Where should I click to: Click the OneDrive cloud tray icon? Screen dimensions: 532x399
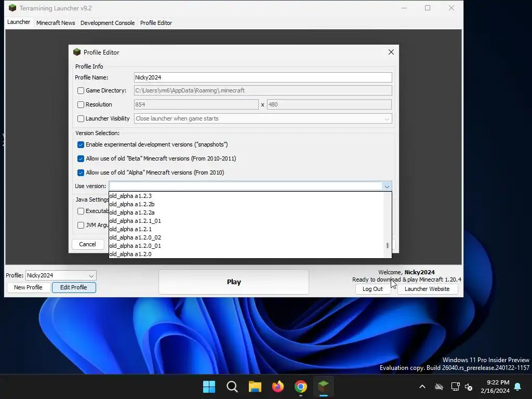click(439, 387)
